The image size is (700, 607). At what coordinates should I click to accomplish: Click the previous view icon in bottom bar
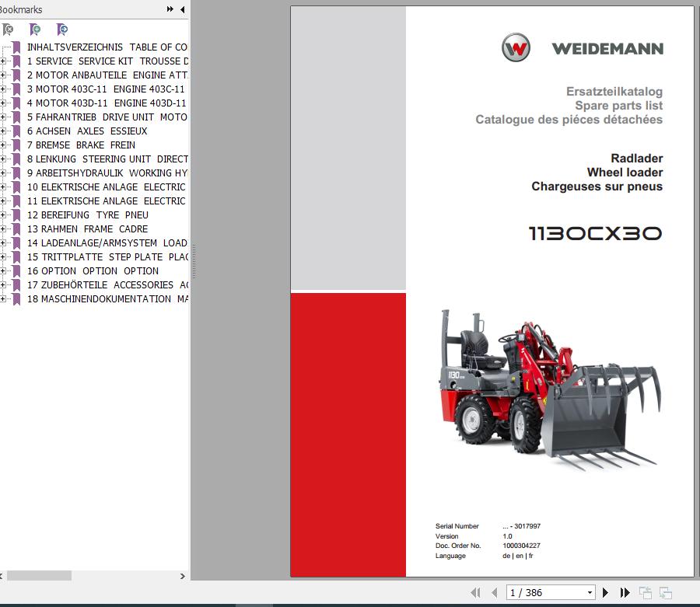pyautogui.click(x=645, y=593)
